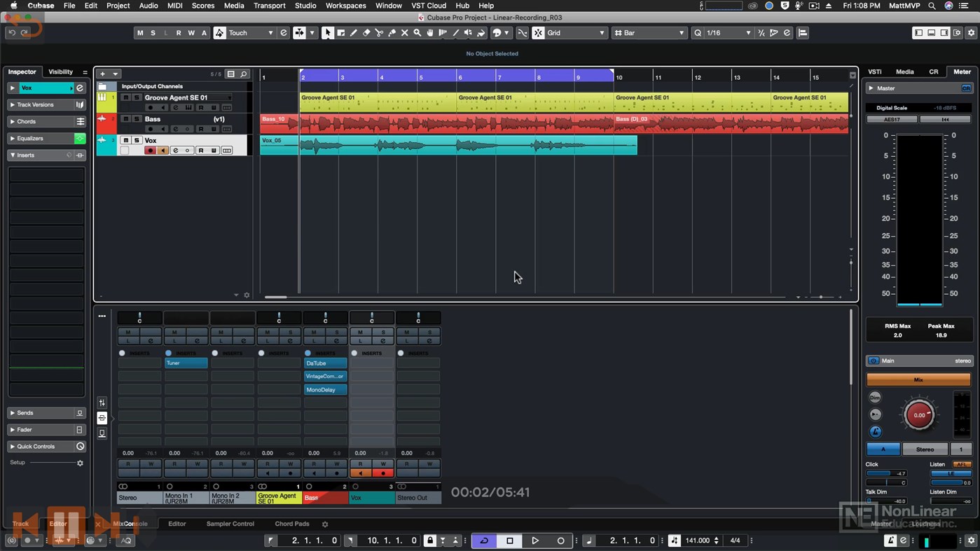980x551 pixels.
Task: Select the Mute tool in the toolbar
Action: (x=404, y=32)
